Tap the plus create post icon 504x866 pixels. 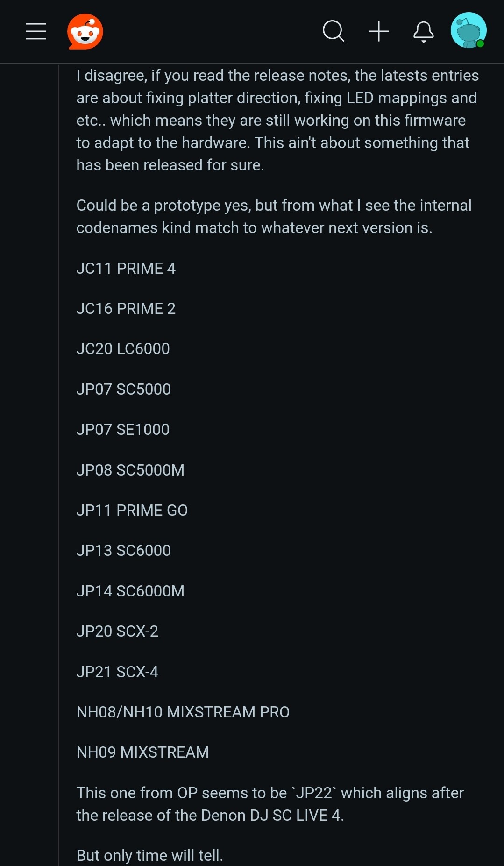[379, 31]
